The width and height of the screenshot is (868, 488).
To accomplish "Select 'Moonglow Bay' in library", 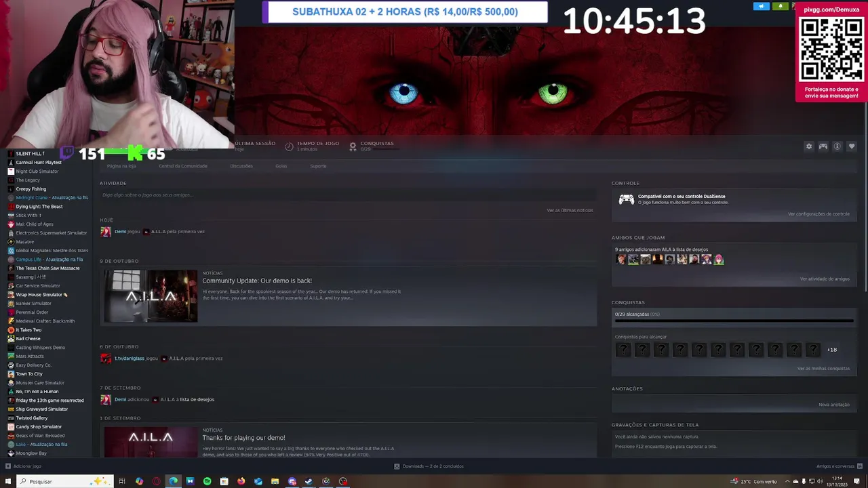I will click(31, 453).
